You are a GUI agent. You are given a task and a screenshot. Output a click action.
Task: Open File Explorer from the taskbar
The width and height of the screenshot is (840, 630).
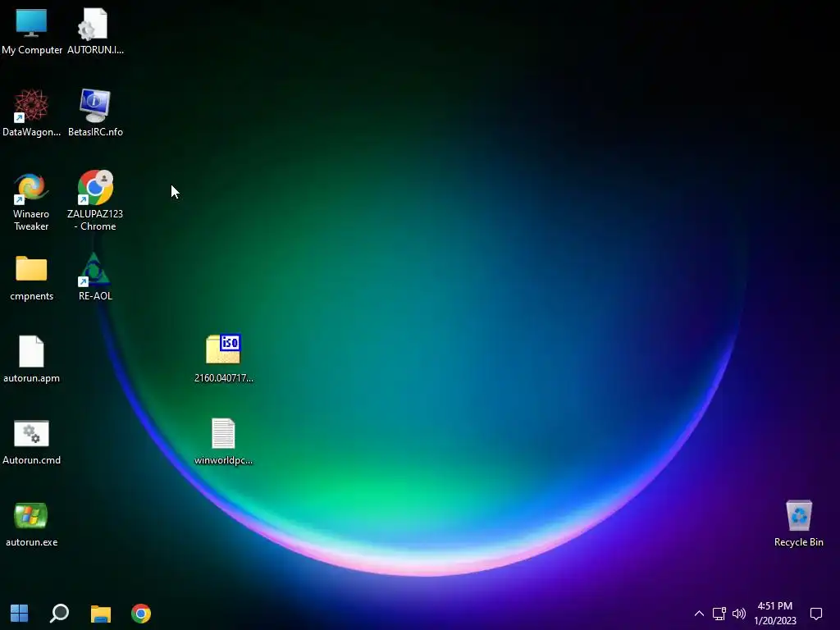(x=101, y=614)
